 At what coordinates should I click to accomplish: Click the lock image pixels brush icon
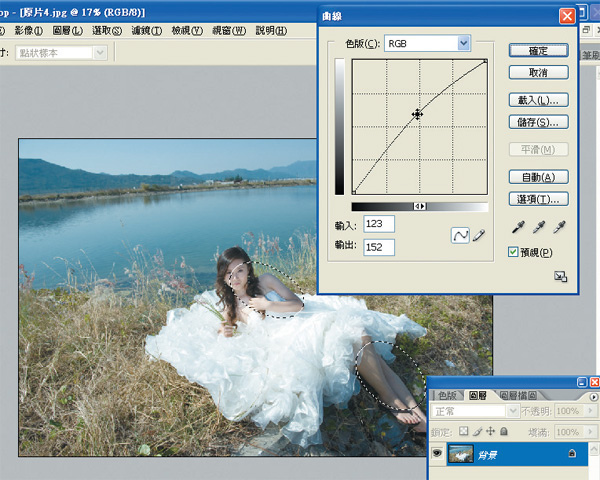[477, 432]
